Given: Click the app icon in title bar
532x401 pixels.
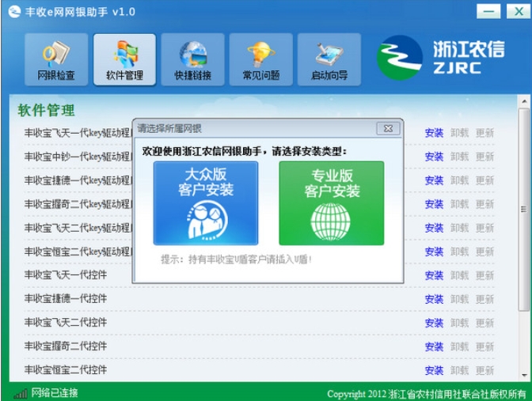Looking at the screenshot, I should pos(14,12).
